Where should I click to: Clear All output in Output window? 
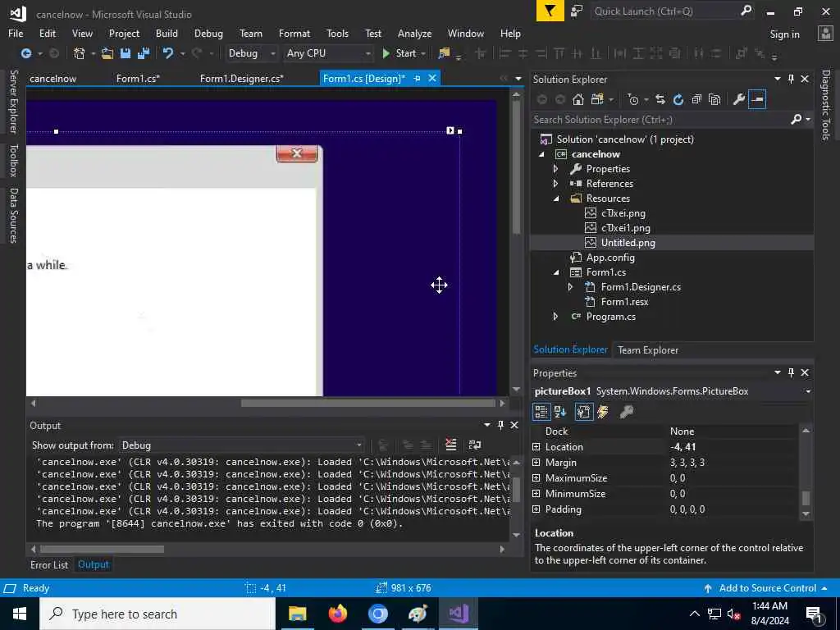tap(451, 445)
